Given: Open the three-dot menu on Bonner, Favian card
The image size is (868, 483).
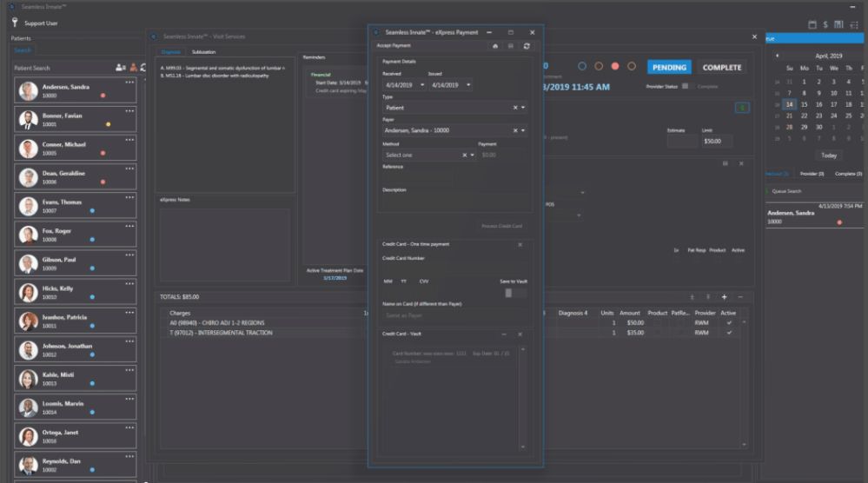Looking at the screenshot, I should (129, 110).
